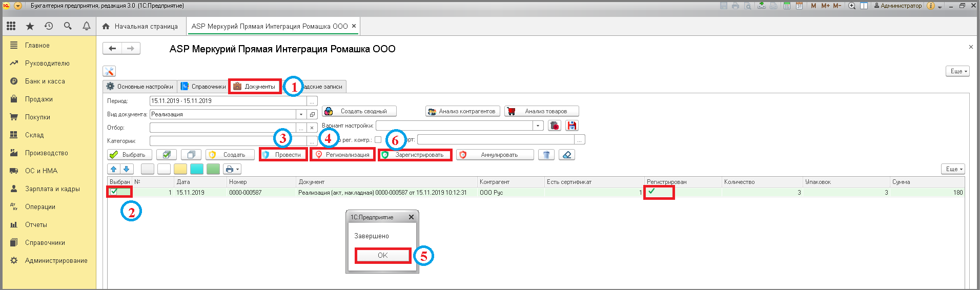The height and width of the screenshot is (290, 980).
Task: Click the select-all checked boxes icon
Action: coord(167,155)
